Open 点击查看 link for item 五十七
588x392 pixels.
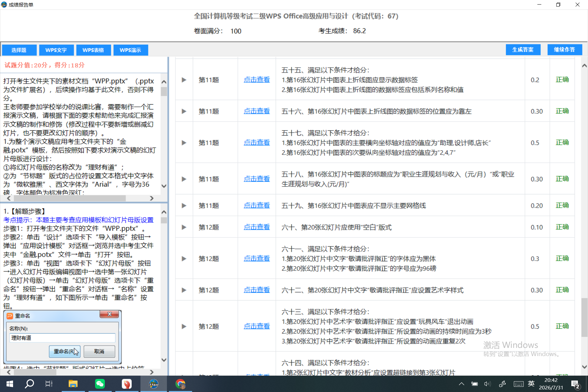pyautogui.click(x=257, y=143)
